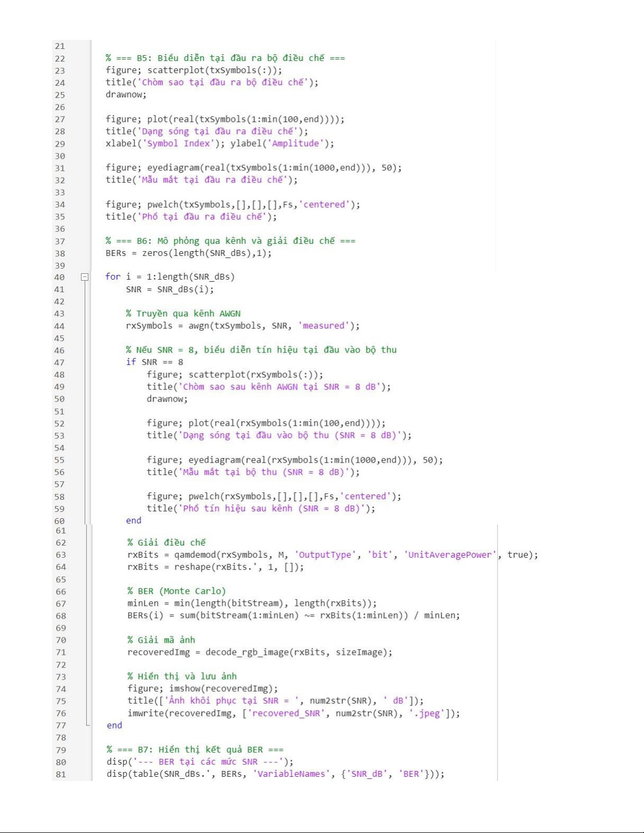Click 'BERs(i) = sum(bitStream' line 68
The height and width of the screenshot is (833, 644).
tap(294, 615)
